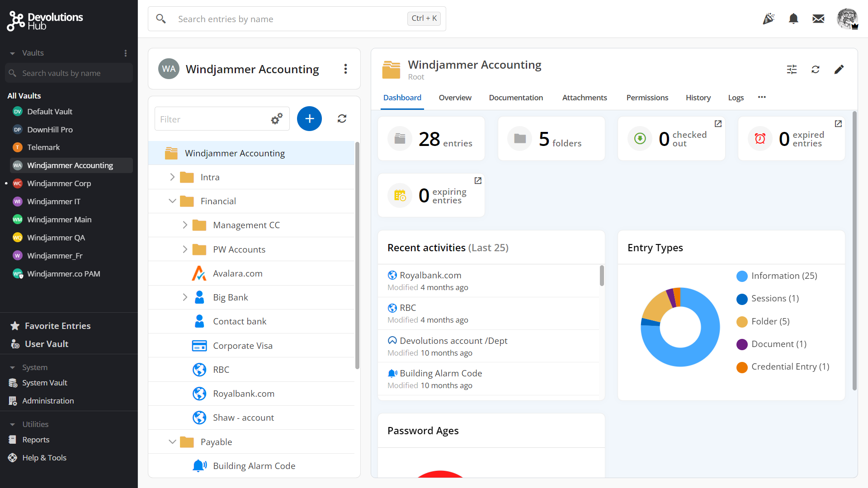868x488 pixels.
Task: Collapse the Financial folder
Action: pyautogui.click(x=172, y=201)
